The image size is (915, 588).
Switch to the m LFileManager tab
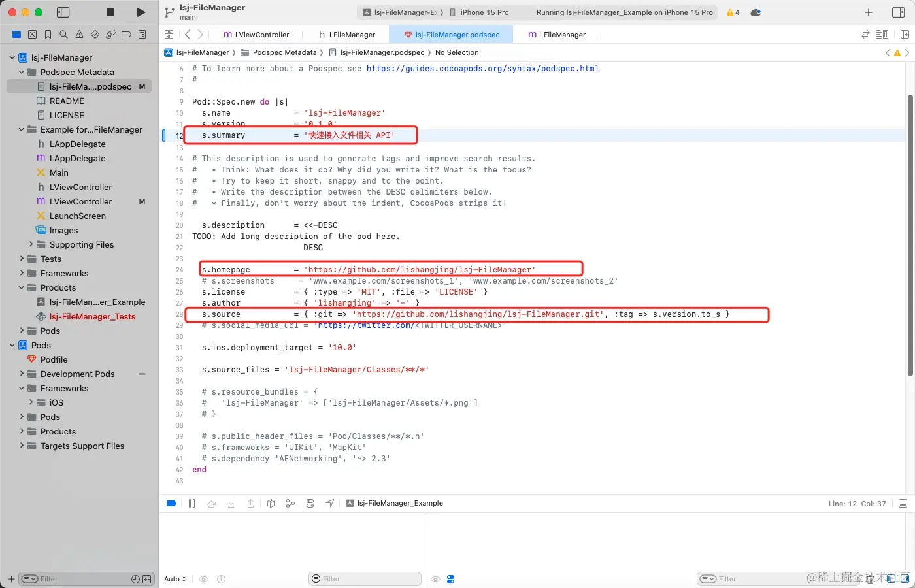557,35
